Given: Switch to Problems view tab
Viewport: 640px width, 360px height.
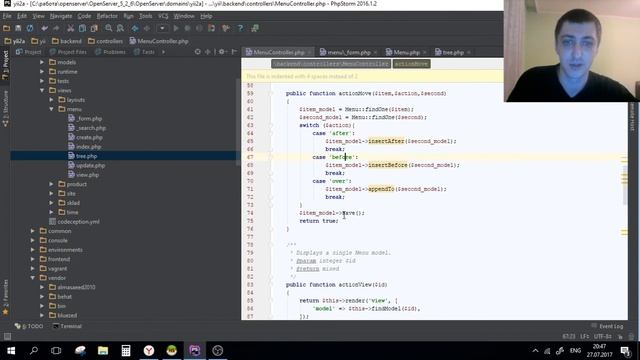Looking at the screenshot, I should [x=110, y=52].
